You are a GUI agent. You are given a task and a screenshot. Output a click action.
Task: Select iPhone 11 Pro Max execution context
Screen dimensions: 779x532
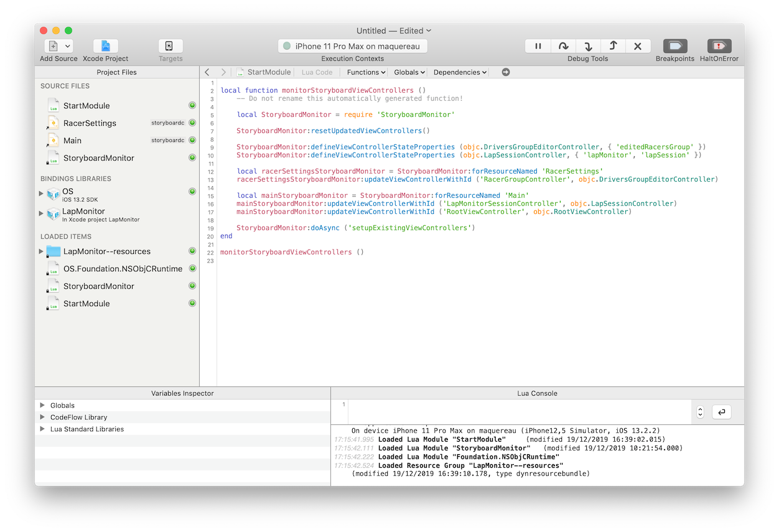(353, 46)
